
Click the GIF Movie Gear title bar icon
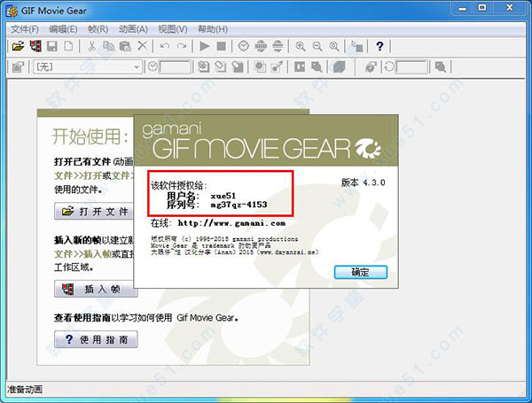(12, 11)
